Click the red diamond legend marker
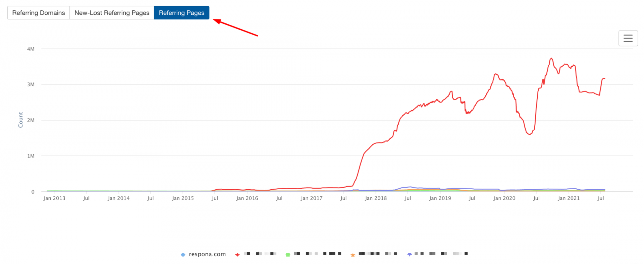This screenshot has height=264, width=644. 237,255
